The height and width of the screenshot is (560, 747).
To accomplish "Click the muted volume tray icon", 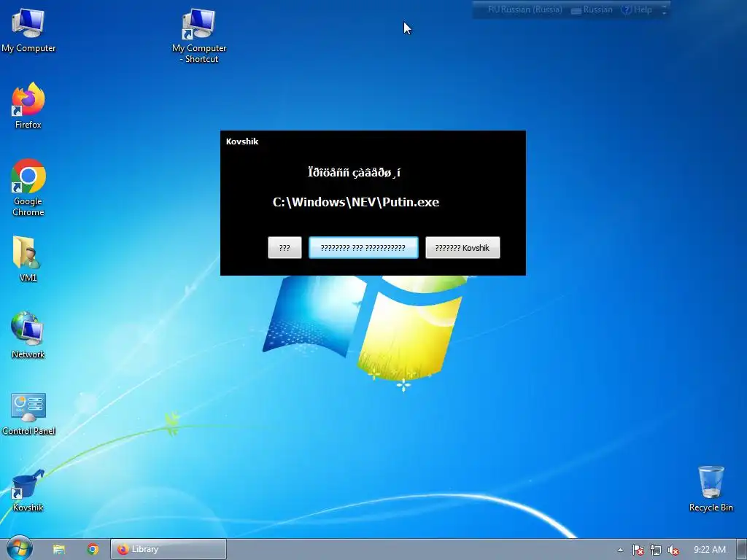I will [673, 550].
